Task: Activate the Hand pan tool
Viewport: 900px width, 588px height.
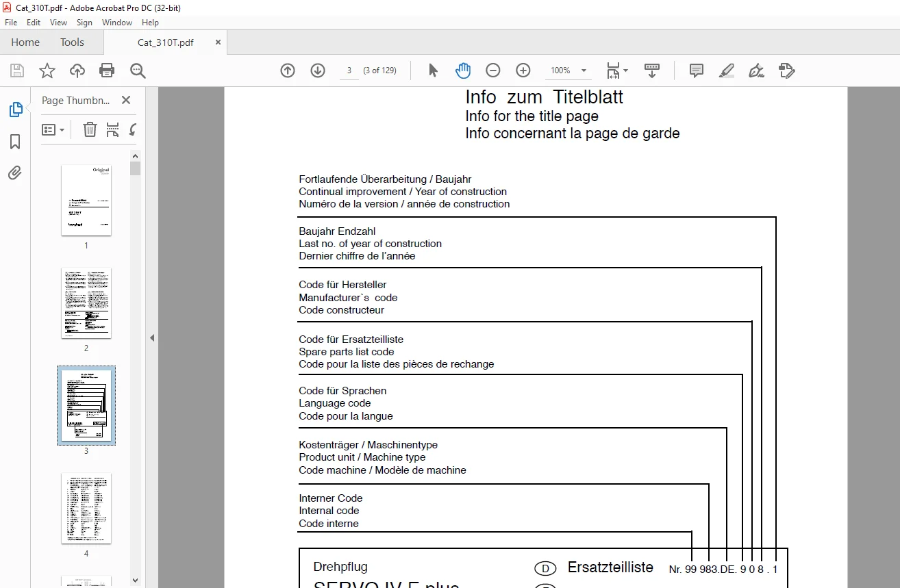Action: click(x=463, y=71)
